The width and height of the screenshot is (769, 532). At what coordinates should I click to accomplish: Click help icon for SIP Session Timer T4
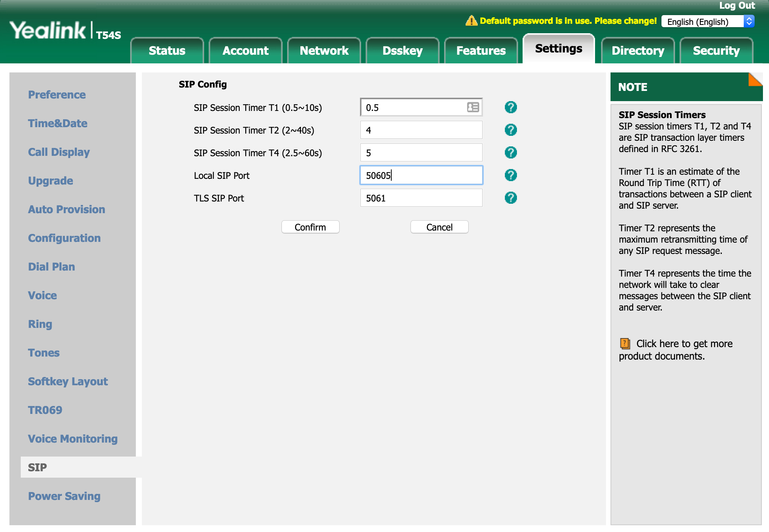point(511,152)
